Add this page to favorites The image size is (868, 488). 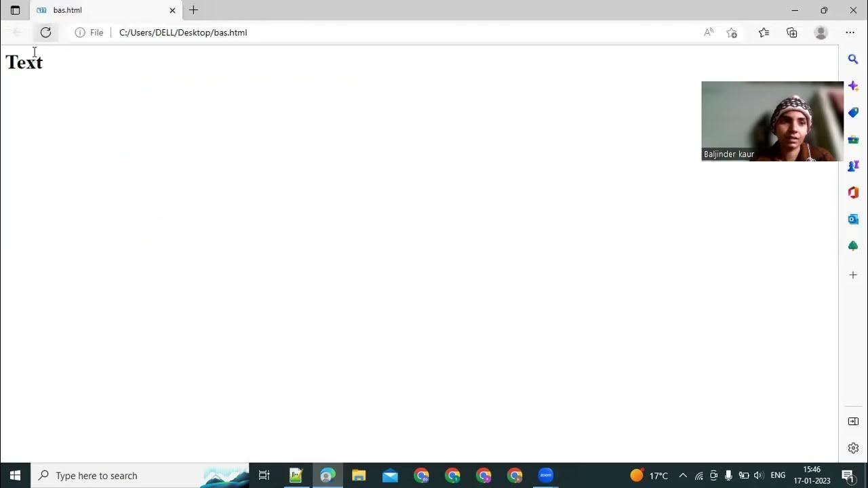click(732, 33)
